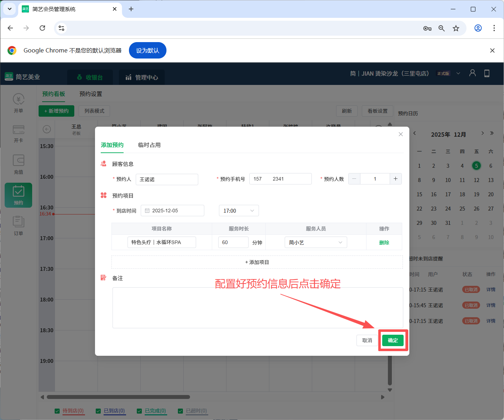Select the 开单 sidebar icon

[18, 103]
